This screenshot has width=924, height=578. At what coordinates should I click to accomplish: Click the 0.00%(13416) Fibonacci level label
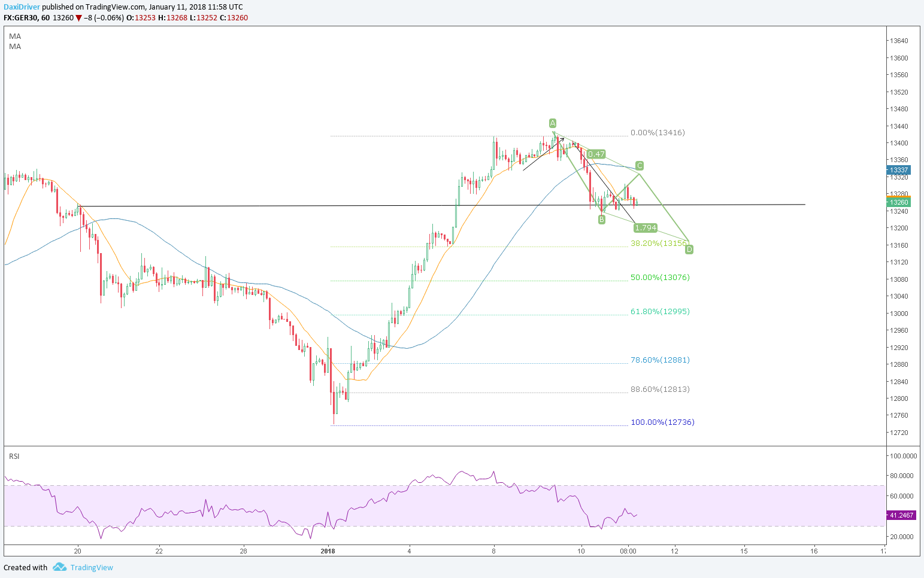(658, 133)
